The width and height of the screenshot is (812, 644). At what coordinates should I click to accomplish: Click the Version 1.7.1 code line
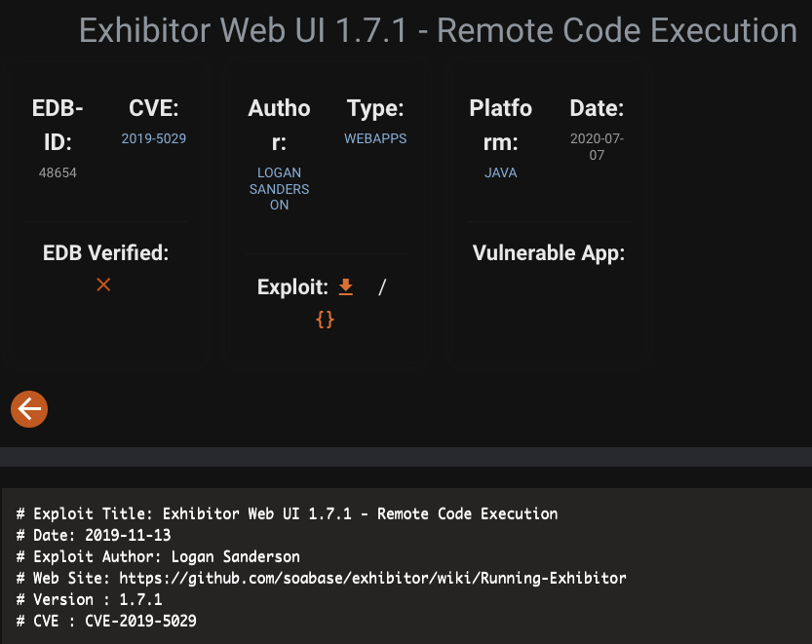tap(89, 599)
